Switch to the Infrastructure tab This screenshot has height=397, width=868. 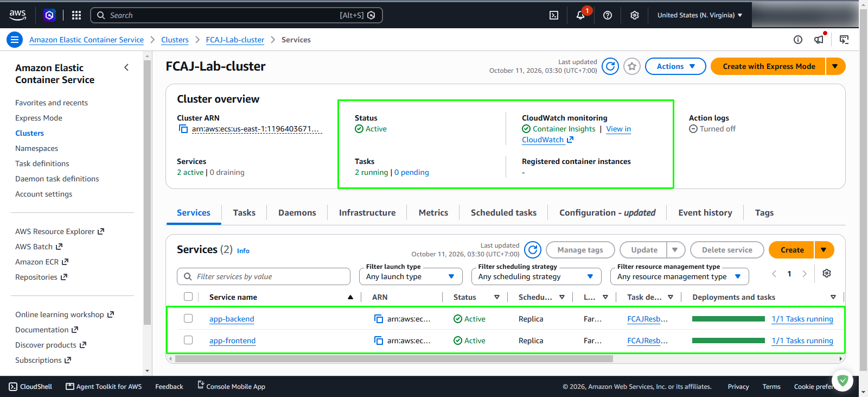point(367,213)
